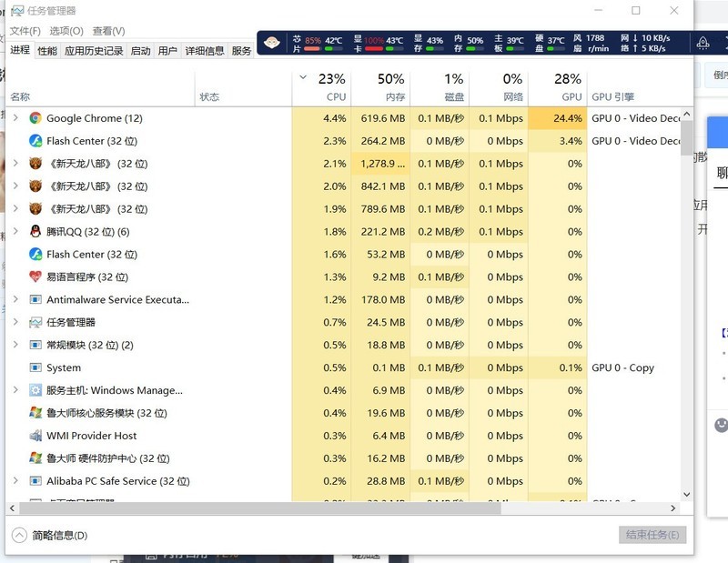Image resolution: width=728 pixels, height=563 pixels.
Task: Click the monkey avatar on hardware monitor bar
Action: pyautogui.click(x=271, y=43)
